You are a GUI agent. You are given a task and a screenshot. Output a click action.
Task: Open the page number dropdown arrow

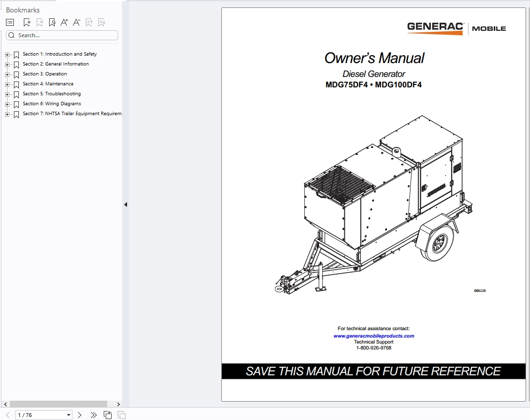pos(68,415)
